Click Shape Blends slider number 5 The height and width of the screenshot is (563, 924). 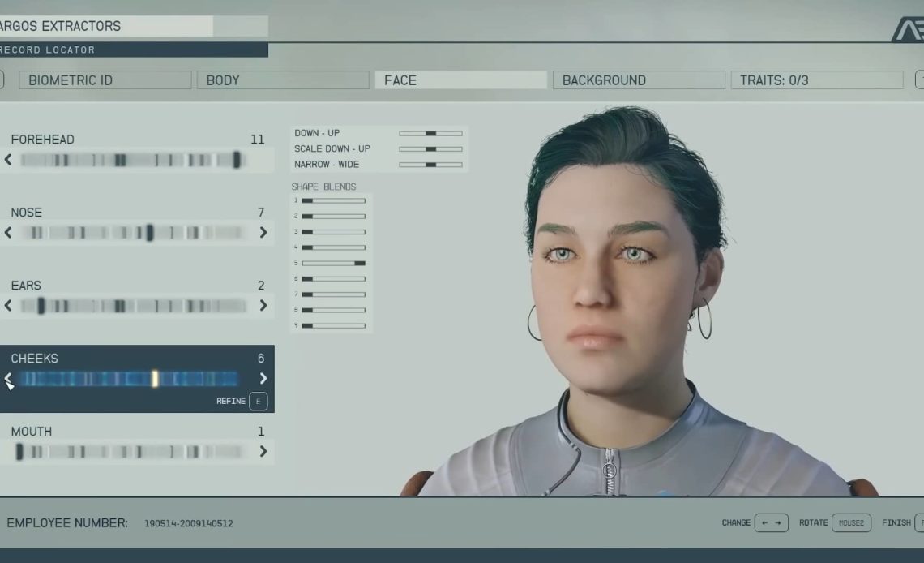click(x=333, y=263)
